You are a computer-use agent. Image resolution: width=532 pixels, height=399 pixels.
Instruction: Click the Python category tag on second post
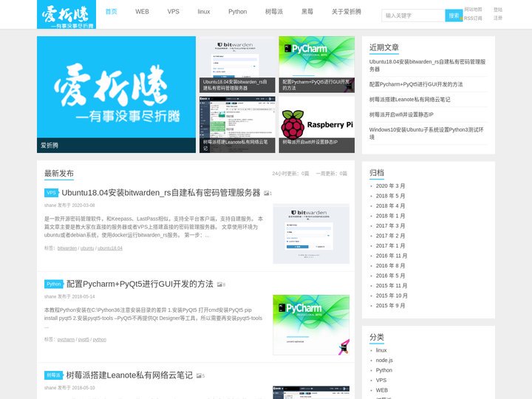54,284
